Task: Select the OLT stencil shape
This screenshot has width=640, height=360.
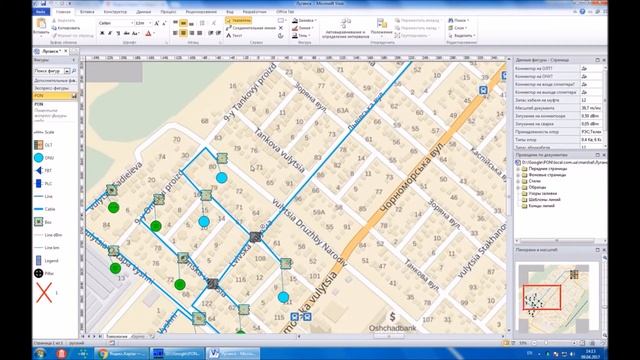Action: (x=39, y=145)
